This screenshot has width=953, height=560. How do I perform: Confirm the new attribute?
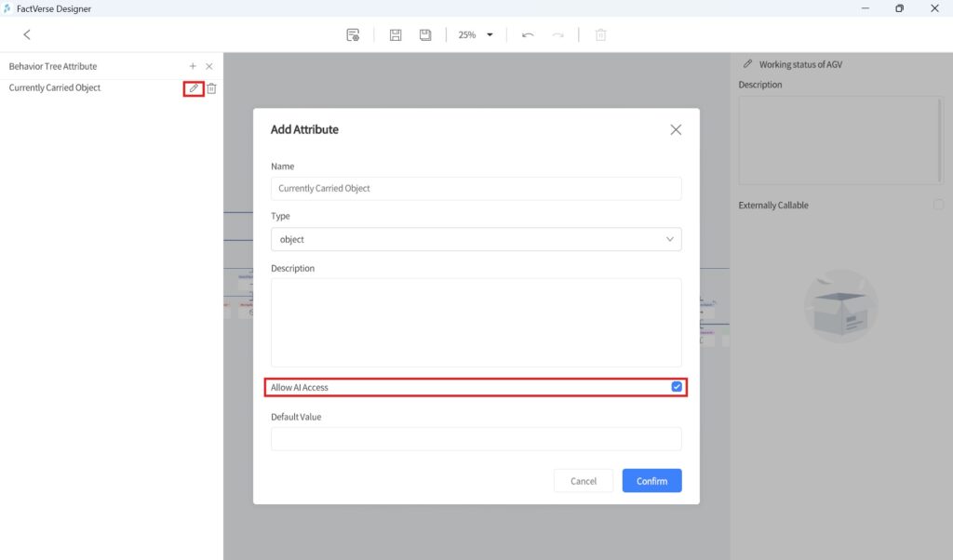(x=651, y=480)
